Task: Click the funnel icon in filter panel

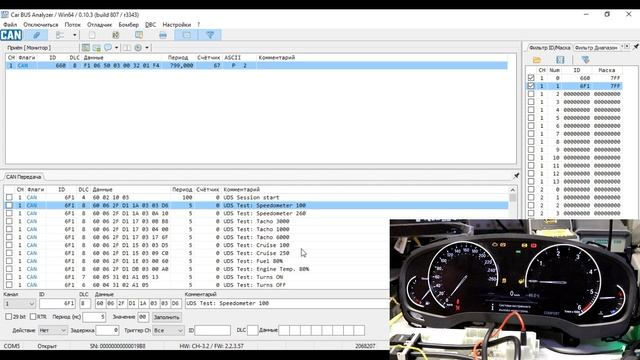Action: (585, 60)
